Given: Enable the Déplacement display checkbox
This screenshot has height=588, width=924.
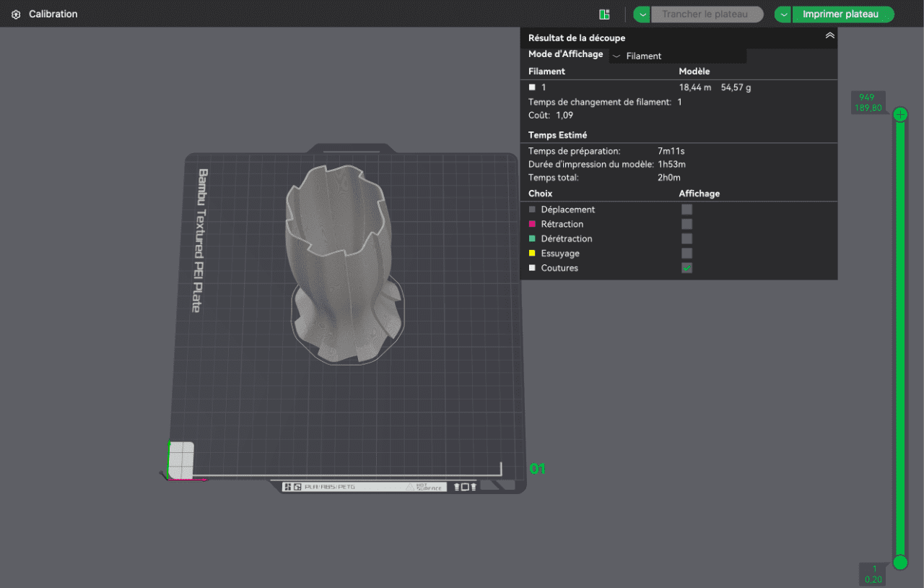Looking at the screenshot, I should [687, 209].
